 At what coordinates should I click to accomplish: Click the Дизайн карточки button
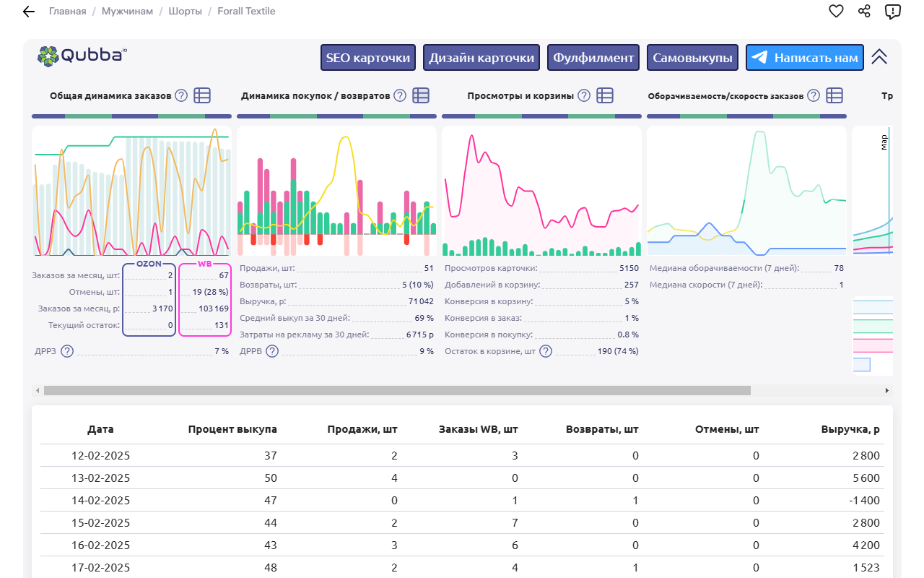pyautogui.click(x=481, y=58)
